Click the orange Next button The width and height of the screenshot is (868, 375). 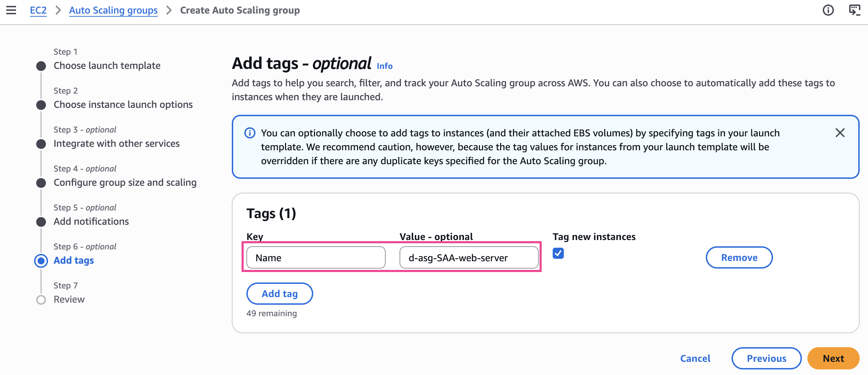(833, 358)
